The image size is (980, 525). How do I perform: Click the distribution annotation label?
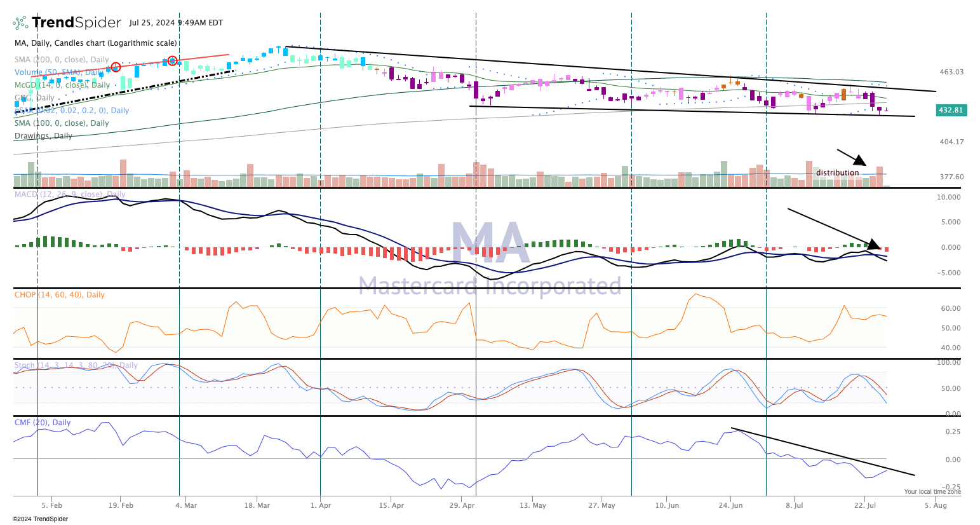[x=837, y=173]
